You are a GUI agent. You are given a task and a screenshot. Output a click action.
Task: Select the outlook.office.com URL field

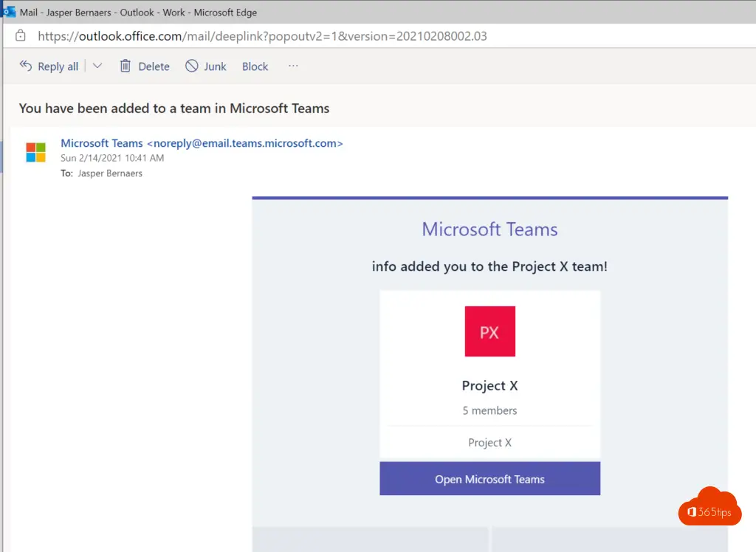pos(262,35)
